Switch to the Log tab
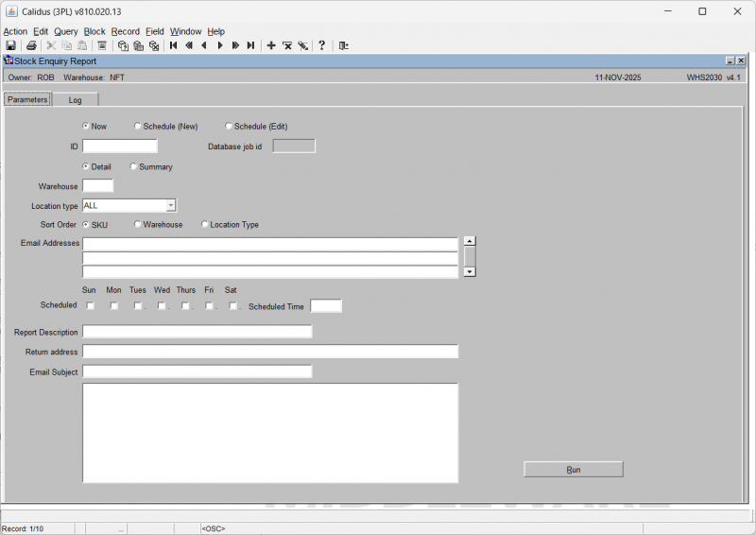756x535 pixels. 75,99
